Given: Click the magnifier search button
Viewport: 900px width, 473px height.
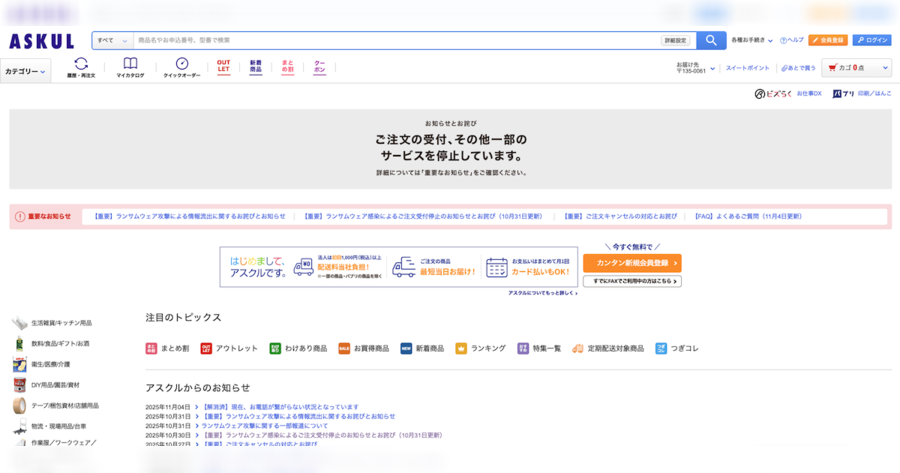Looking at the screenshot, I should [x=710, y=40].
